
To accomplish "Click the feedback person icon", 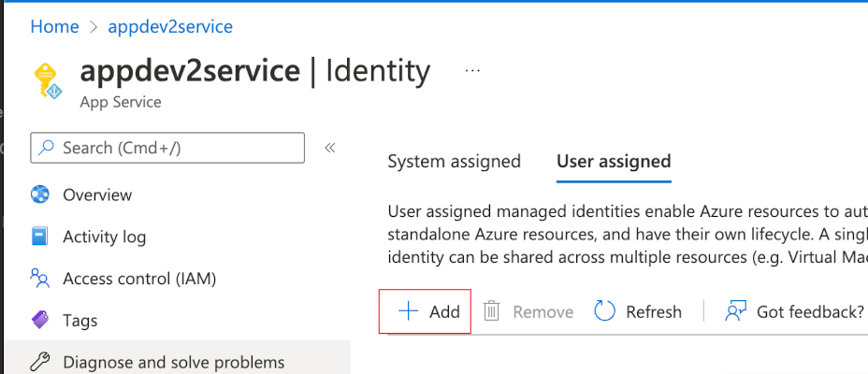I will (736, 311).
